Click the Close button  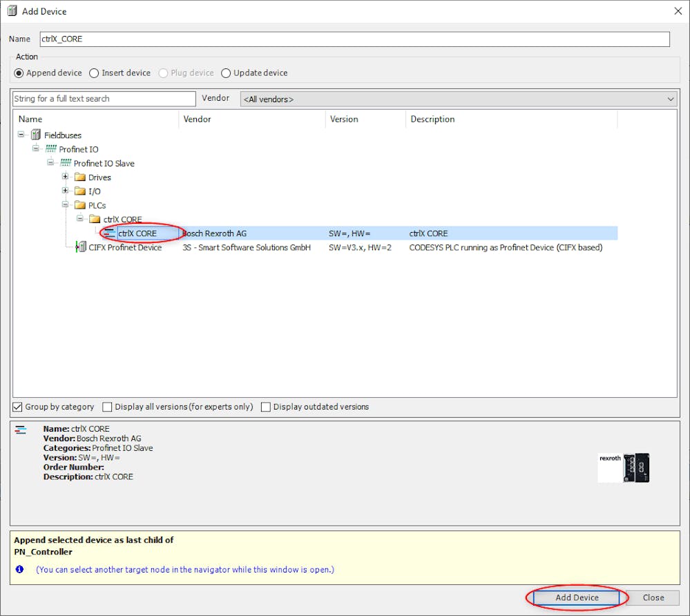click(x=653, y=597)
